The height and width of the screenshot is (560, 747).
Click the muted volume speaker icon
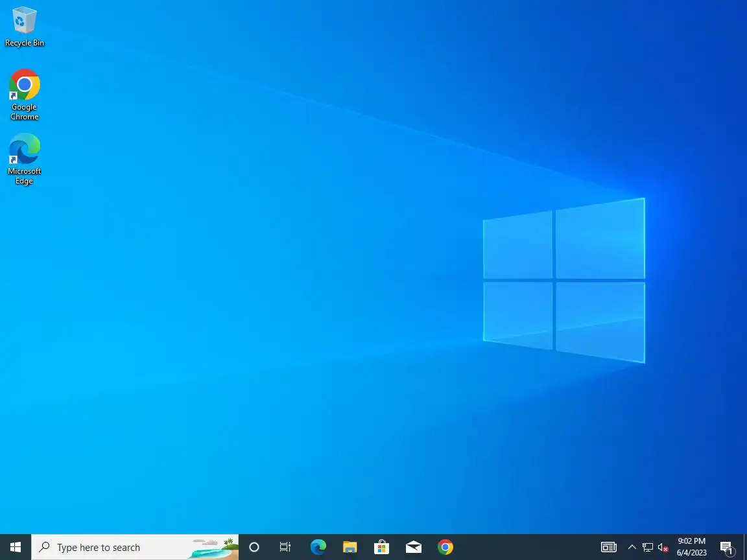point(663,548)
